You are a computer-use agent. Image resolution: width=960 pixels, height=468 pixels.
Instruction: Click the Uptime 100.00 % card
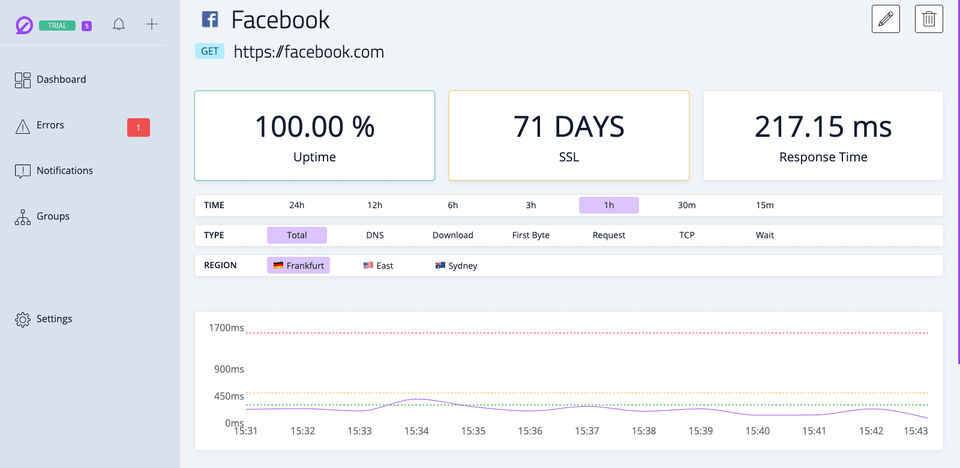click(x=314, y=136)
